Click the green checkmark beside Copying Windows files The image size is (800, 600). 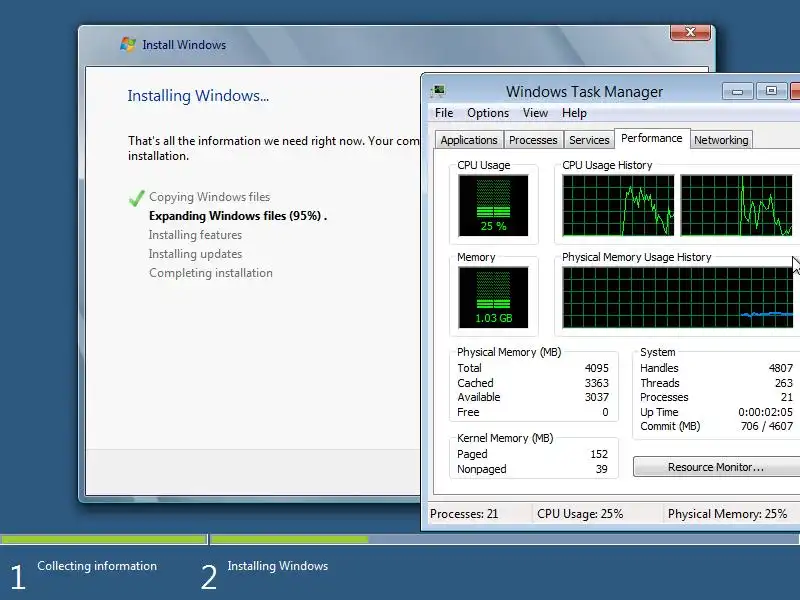pyautogui.click(x=136, y=198)
